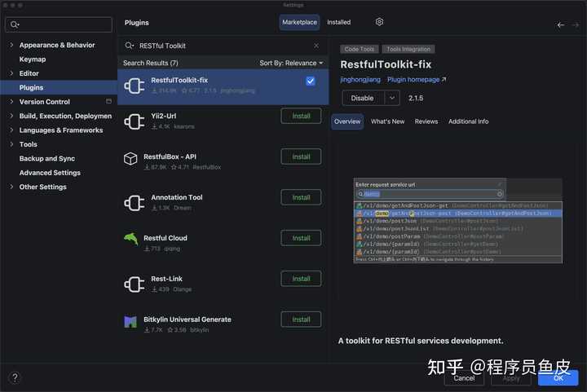Open the Reviews tab
This screenshot has width=587, height=392.
point(426,121)
